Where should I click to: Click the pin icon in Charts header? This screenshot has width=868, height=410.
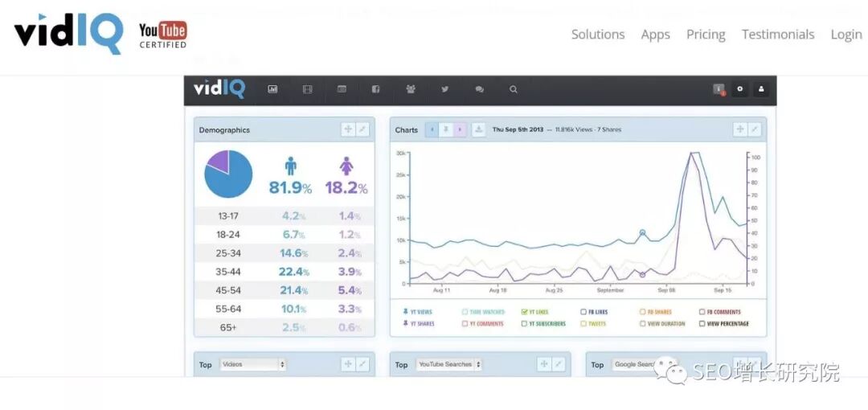pyautogui.click(x=446, y=129)
